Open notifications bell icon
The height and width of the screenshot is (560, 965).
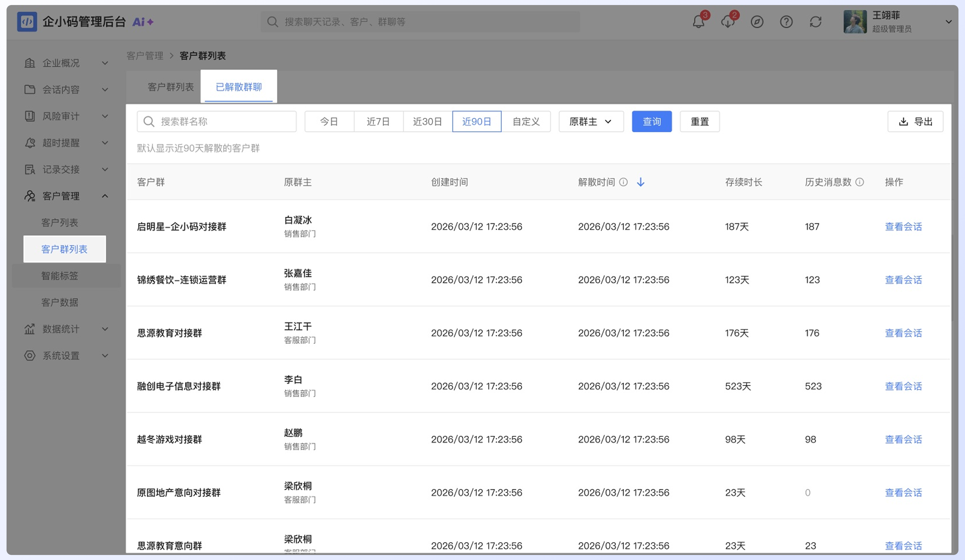(698, 22)
